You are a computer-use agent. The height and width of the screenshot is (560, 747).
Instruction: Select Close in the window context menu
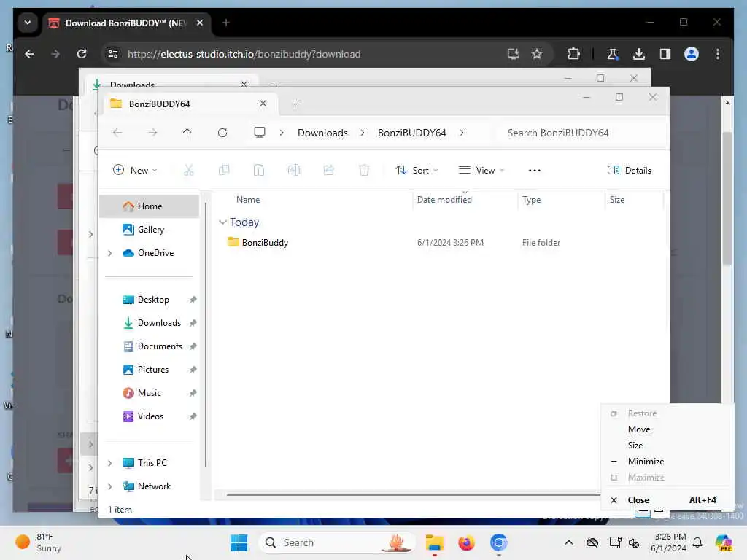(x=665, y=500)
